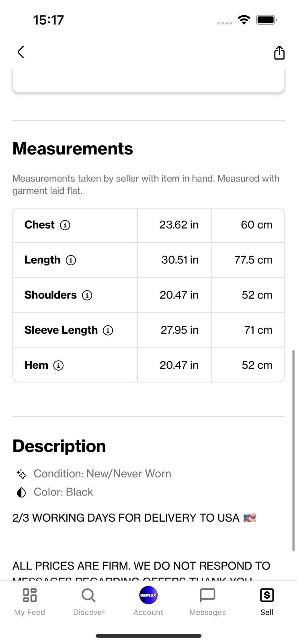297x644 pixels.
Task: Tap info icon next to Chest
Action: 65,225
